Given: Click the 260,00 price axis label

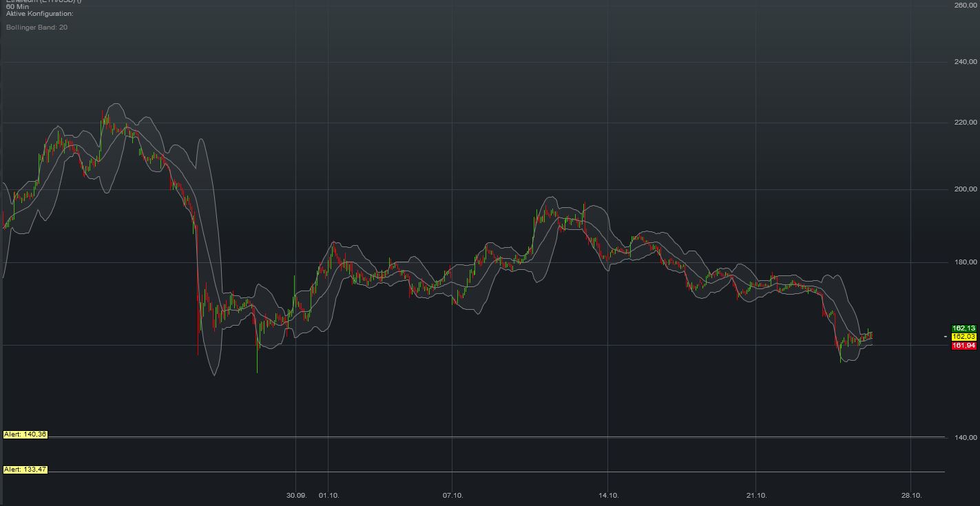Looking at the screenshot, I should coord(966,6).
